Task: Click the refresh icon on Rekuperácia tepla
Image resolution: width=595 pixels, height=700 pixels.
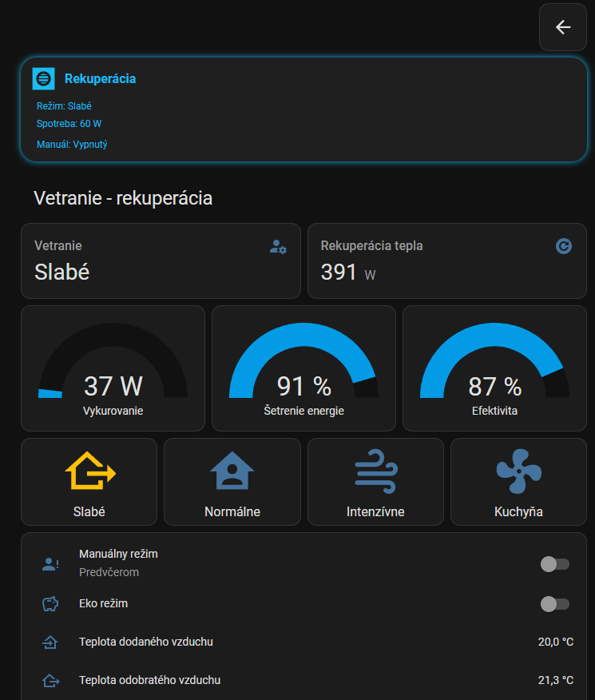Action: pos(564,246)
